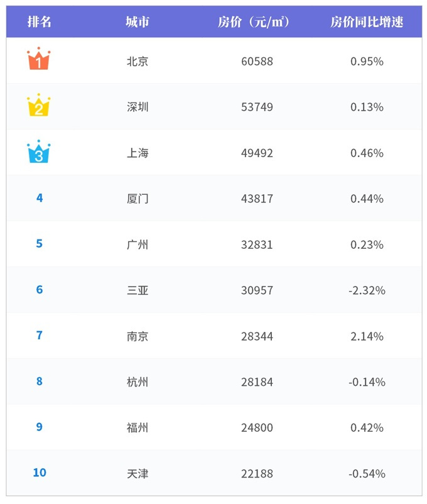The width and height of the screenshot is (427, 504).
Task: Select the 排名 column header
Action: [39, 22]
